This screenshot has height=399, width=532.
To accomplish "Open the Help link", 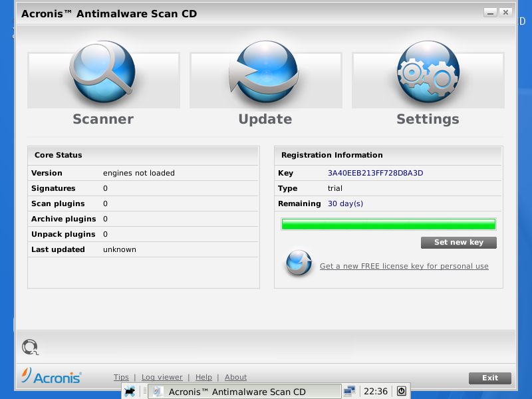I will 203,377.
